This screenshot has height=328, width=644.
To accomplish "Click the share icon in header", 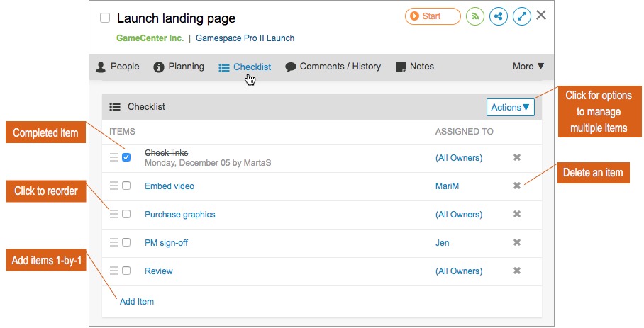I will pos(499,16).
